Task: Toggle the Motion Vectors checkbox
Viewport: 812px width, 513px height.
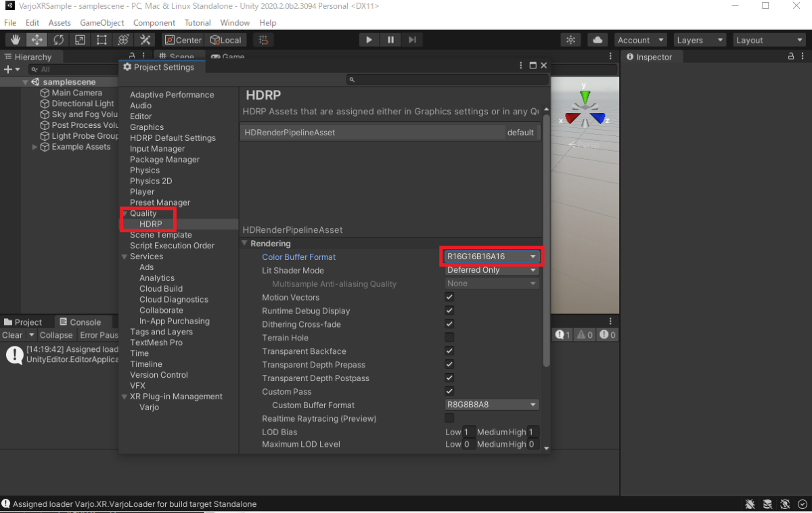Action: pos(449,297)
